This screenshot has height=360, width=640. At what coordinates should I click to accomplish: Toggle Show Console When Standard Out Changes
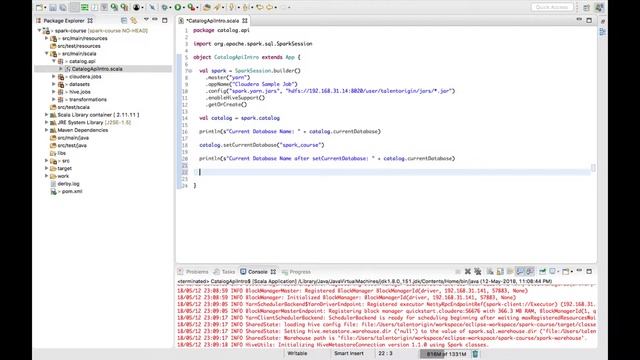(520, 271)
